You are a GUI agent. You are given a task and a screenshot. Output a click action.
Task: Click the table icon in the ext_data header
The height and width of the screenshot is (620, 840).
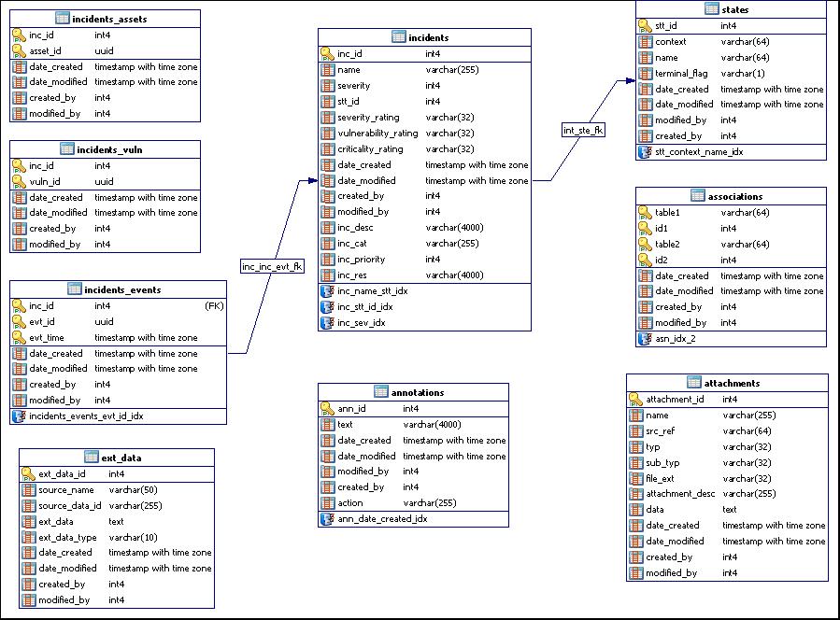click(92, 458)
